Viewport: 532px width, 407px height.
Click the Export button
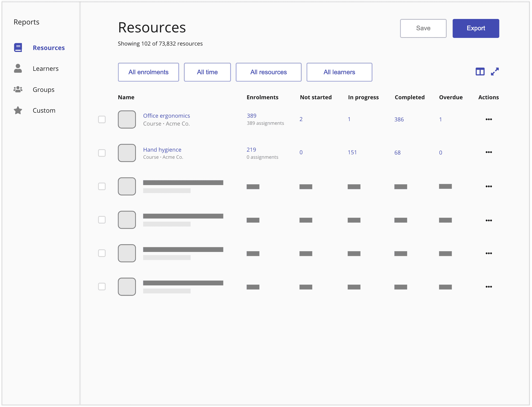tap(476, 28)
